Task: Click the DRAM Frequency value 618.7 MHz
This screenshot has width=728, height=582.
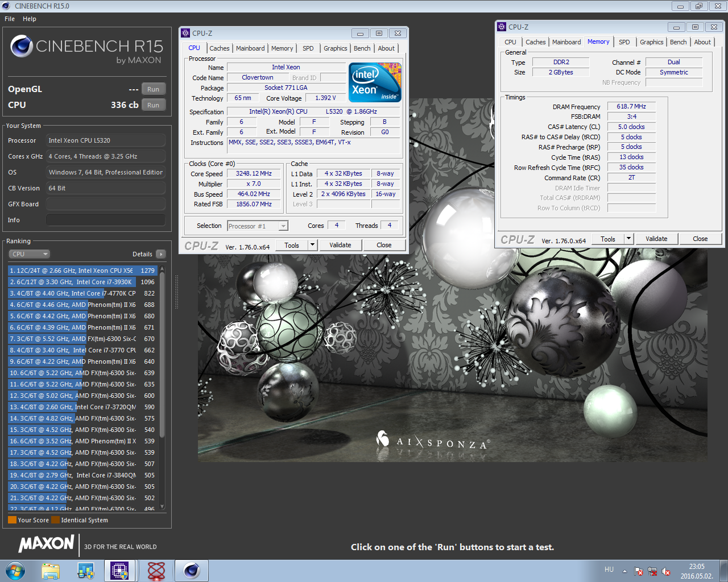Action: pyautogui.click(x=631, y=106)
